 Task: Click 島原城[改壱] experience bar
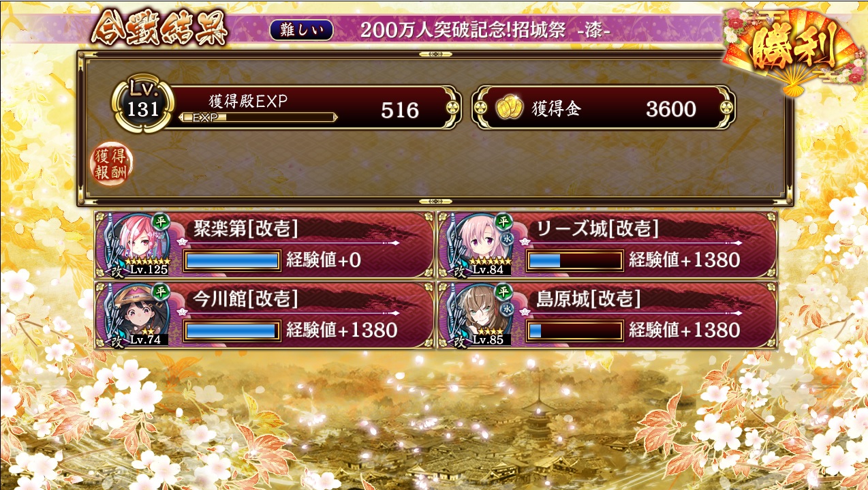[575, 331]
